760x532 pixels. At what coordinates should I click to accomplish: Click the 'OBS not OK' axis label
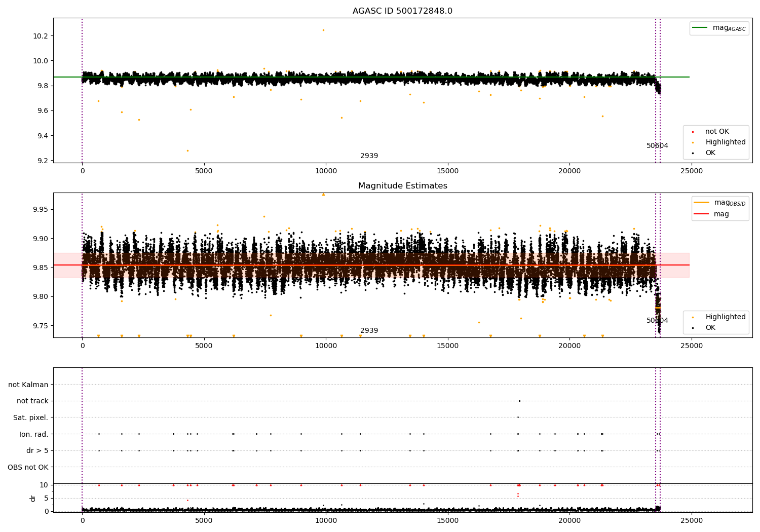click(28, 467)
